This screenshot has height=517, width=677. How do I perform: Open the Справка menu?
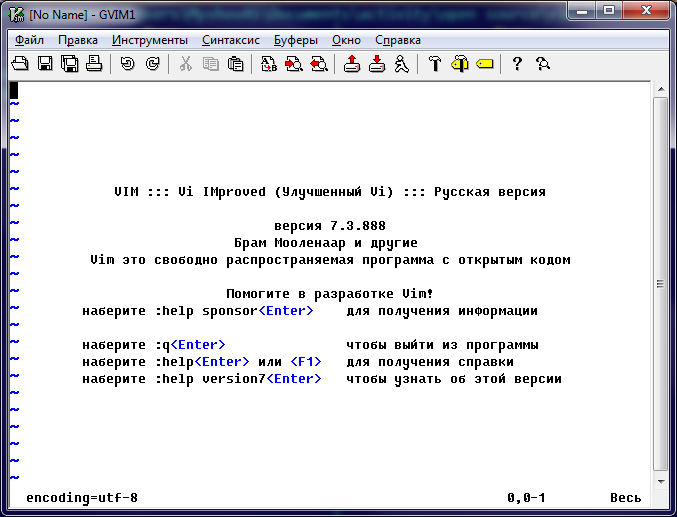(398, 40)
